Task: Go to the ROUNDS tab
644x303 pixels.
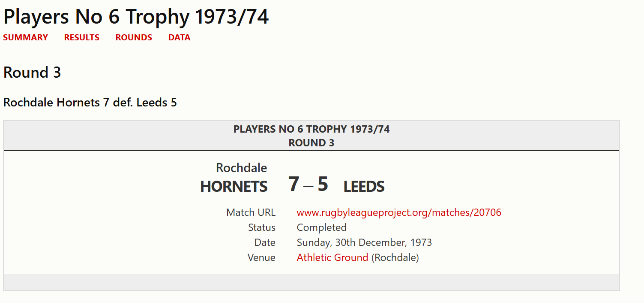Action: (134, 38)
